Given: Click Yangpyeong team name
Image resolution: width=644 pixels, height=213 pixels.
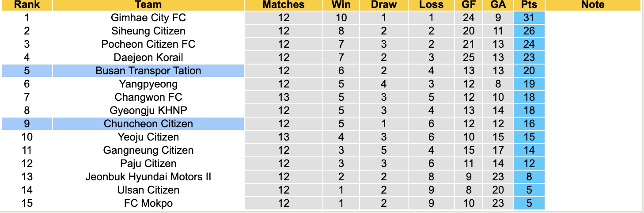Looking at the screenshot, I should (148, 84).
